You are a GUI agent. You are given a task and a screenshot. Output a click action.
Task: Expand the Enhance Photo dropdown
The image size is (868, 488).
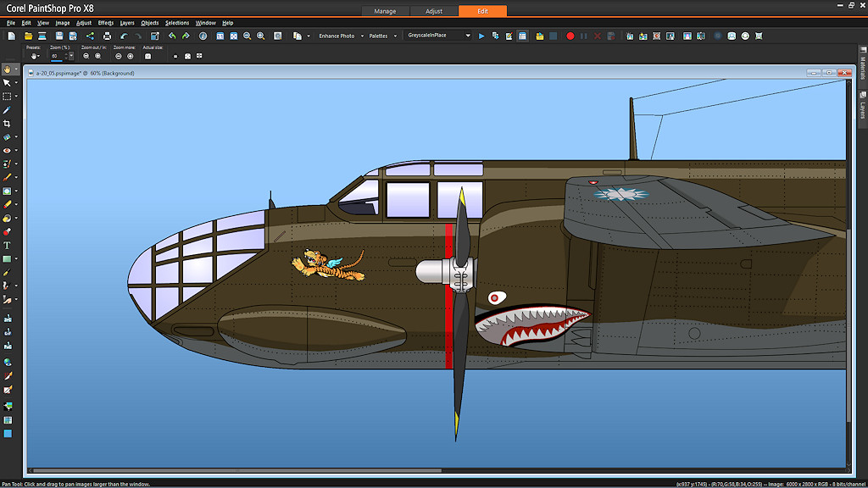coord(362,36)
